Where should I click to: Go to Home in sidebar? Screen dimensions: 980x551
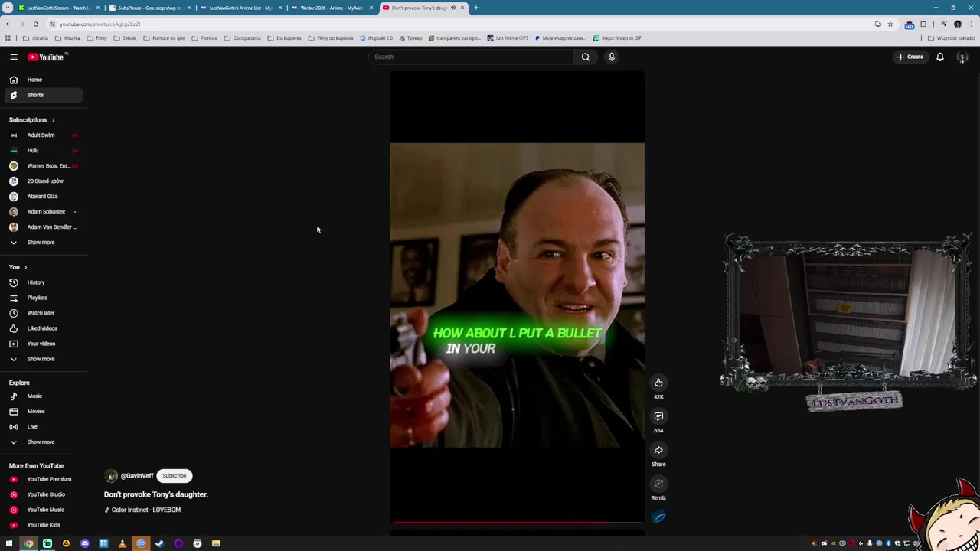(x=44, y=80)
